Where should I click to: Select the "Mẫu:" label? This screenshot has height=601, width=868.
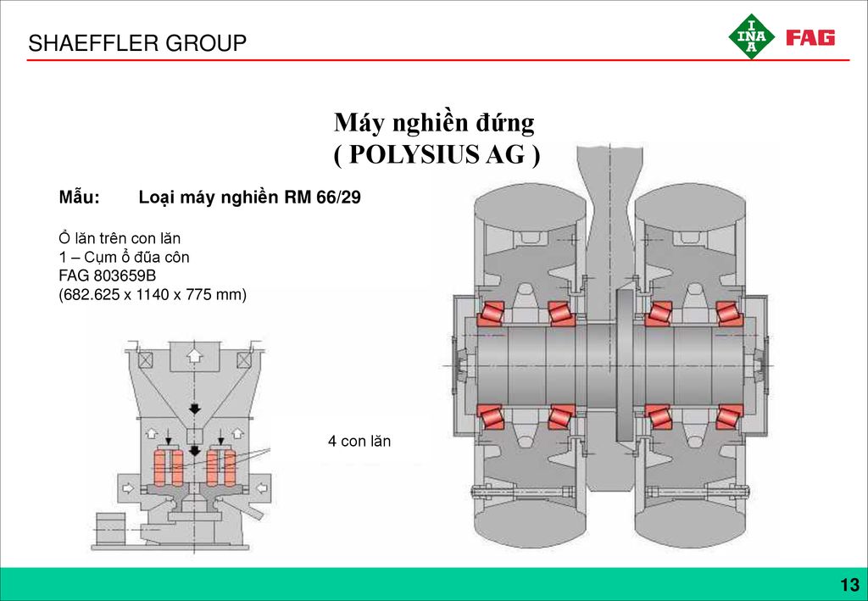[79, 197]
